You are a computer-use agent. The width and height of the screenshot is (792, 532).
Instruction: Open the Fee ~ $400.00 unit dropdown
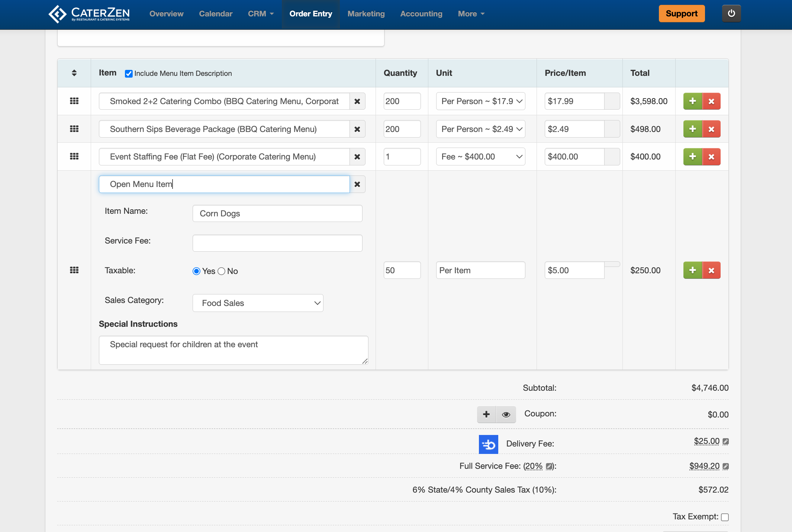pyautogui.click(x=480, y=157)
